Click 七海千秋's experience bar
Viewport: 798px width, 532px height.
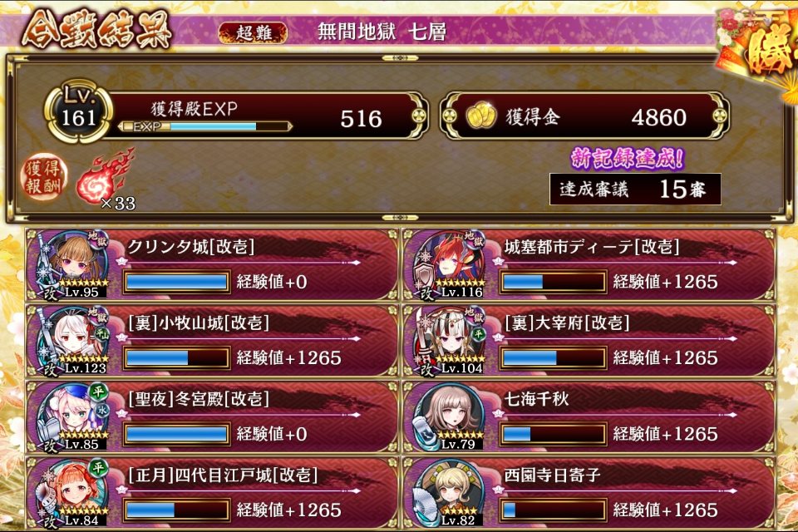point(554,434)
